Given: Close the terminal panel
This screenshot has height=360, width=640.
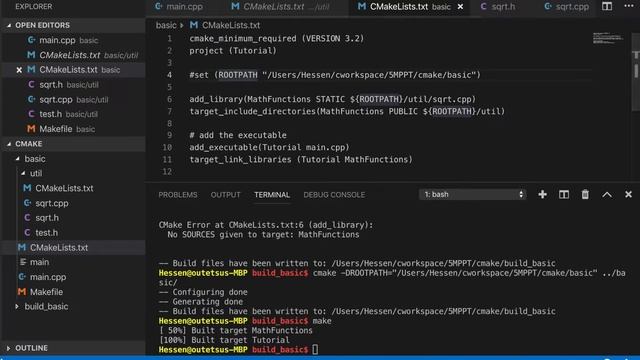Looking at the screenshot, I should pyautogui.click(x=629, y=195).
